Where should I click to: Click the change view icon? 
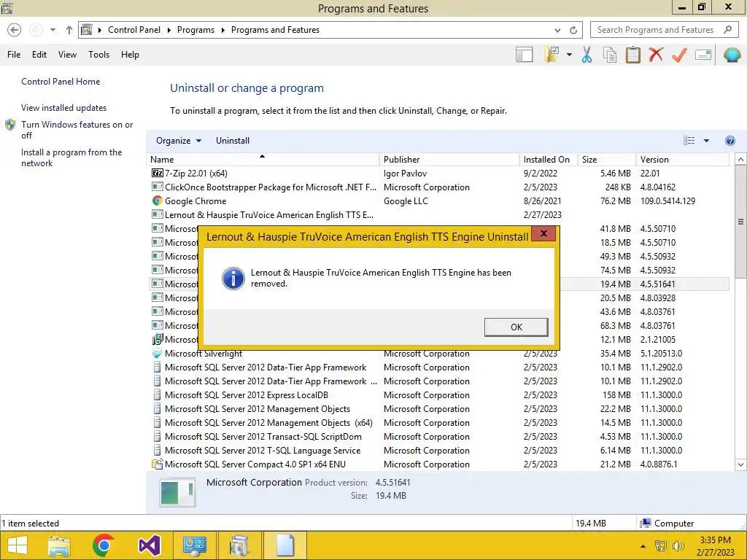click(x=689, y=141)
